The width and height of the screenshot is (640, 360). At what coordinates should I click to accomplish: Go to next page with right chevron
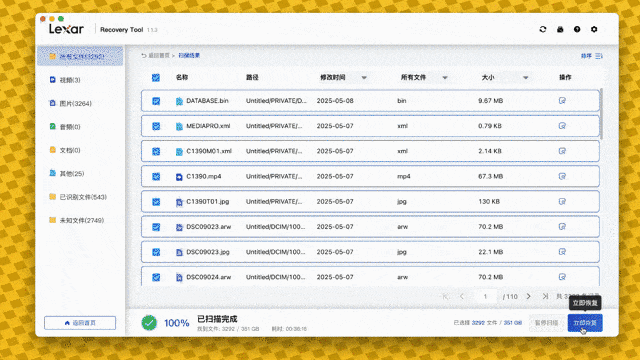pos(529,296)
